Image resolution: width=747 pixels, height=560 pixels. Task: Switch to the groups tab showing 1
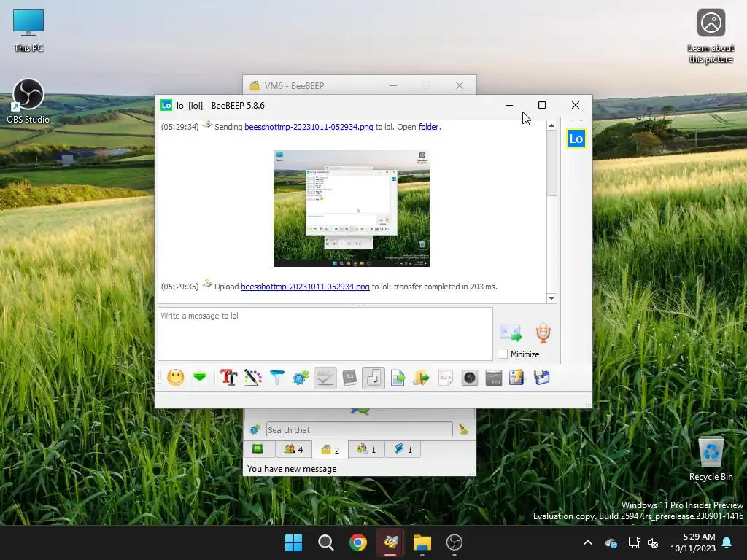click(x=367, y=449)
